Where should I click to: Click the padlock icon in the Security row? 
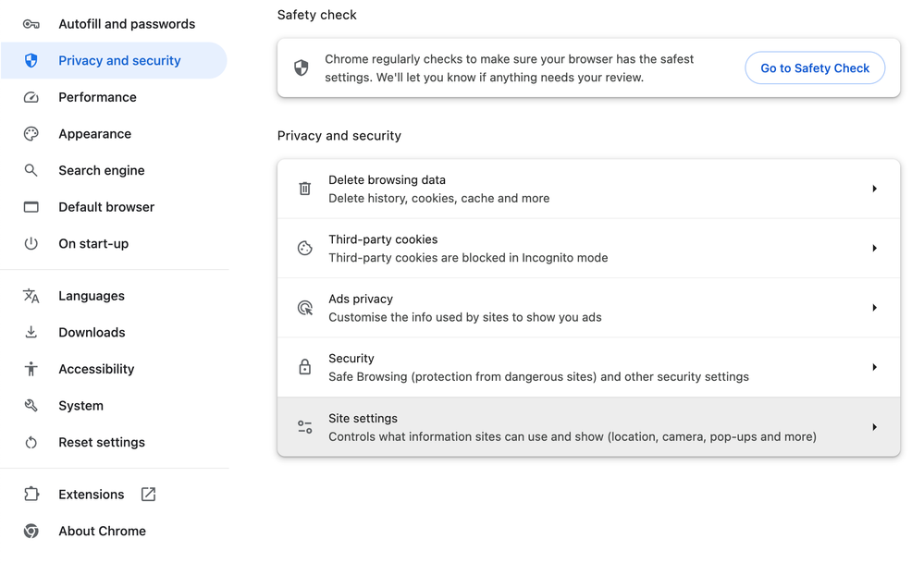pos(304,366)
